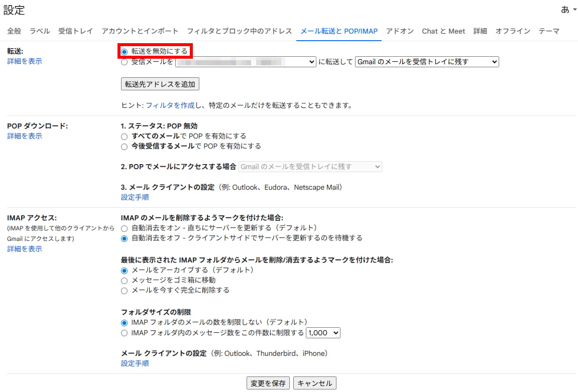
Task: Open the アカウントとインポート tab
Action: tap(140, 31)
